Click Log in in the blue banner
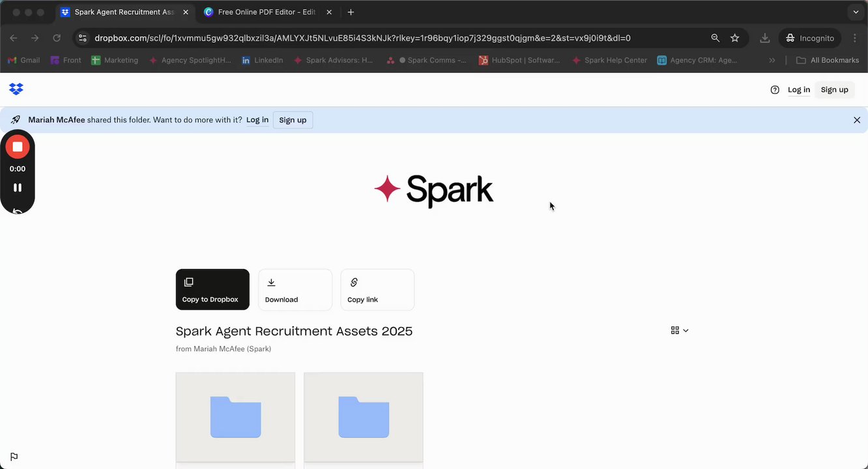The image size is (868, 469). pyautogui.click(x=257, y=120)
